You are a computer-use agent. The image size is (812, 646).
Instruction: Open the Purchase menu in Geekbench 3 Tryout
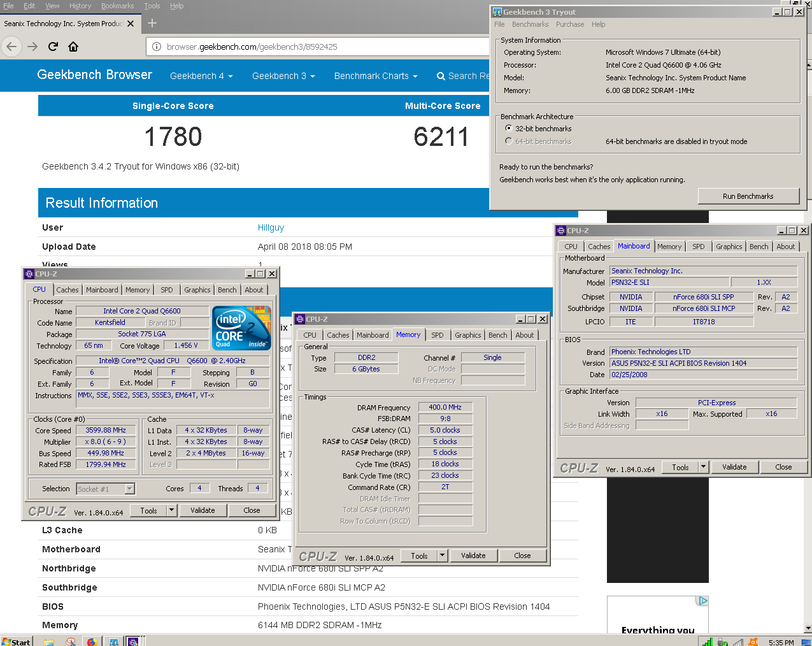click(x=569, y=24)
